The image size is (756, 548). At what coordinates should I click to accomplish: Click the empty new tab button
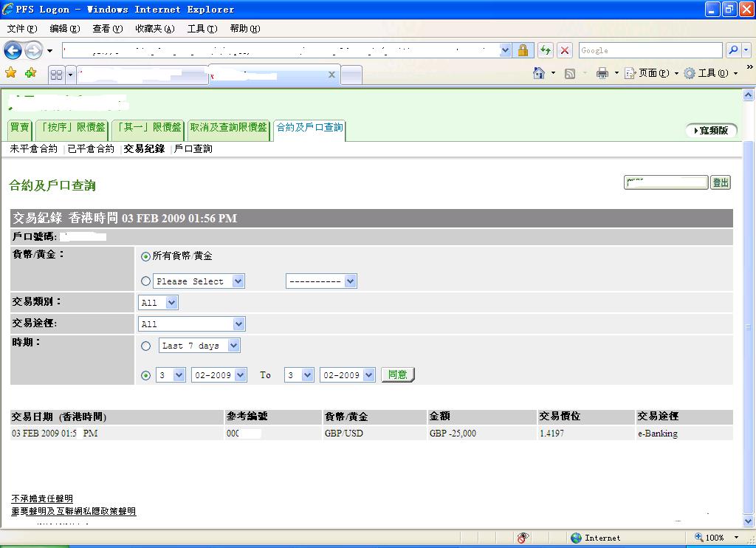pyautogui.click(x=351, y=75)
